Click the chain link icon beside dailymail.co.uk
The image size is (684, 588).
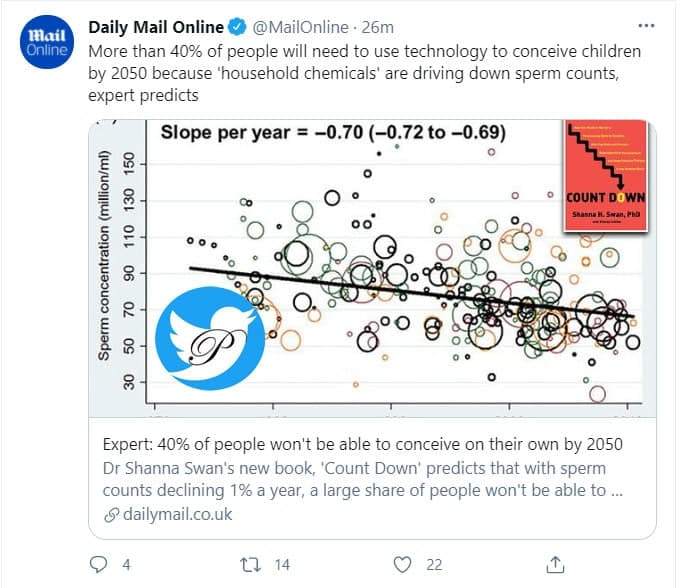coord(111,515)
